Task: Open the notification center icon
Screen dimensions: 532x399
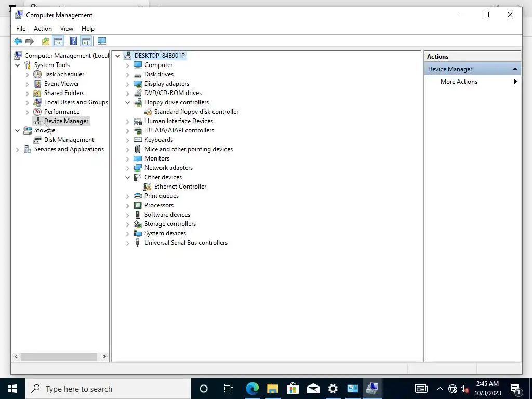Action: coord(515,389)
